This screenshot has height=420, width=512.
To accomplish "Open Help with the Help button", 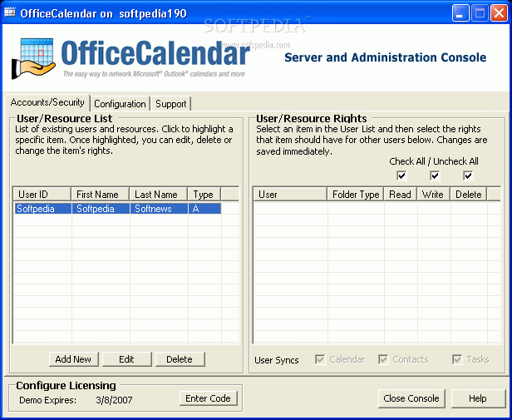I will 478,398.
